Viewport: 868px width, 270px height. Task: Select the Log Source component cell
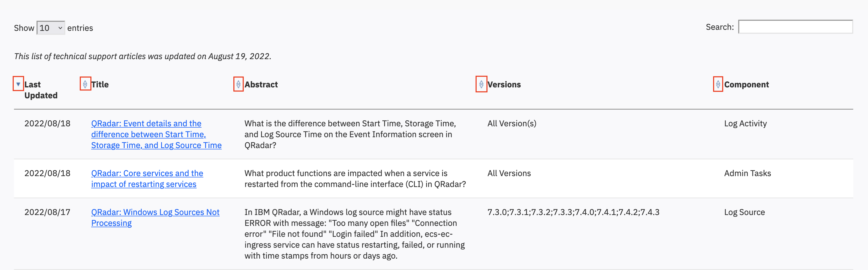[x=744, y=212]
